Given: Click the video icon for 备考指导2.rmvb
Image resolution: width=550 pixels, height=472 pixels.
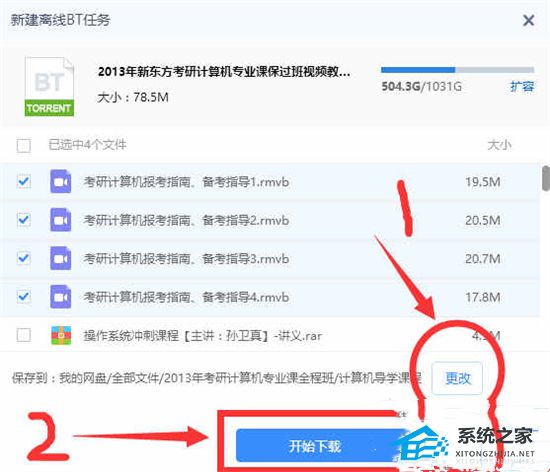Looking at the screenshot, I should click(61, 220).
